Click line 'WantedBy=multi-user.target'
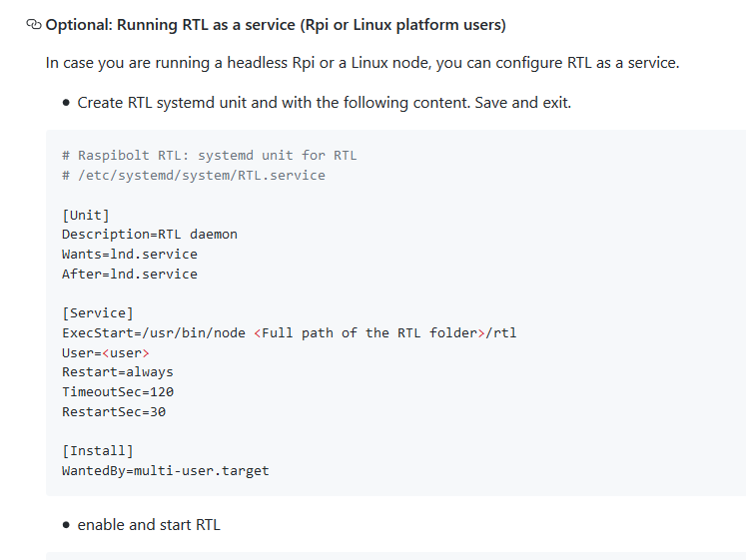This screenshot has width=746, height=560. pyautogui.click(x=166, y=471)
